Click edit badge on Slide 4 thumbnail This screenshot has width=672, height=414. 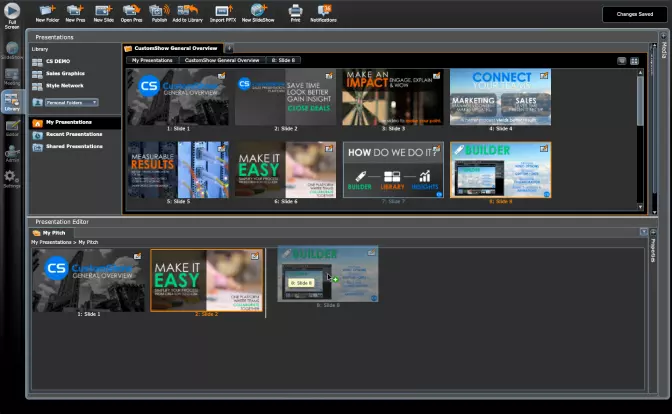(x=543, y=76)
